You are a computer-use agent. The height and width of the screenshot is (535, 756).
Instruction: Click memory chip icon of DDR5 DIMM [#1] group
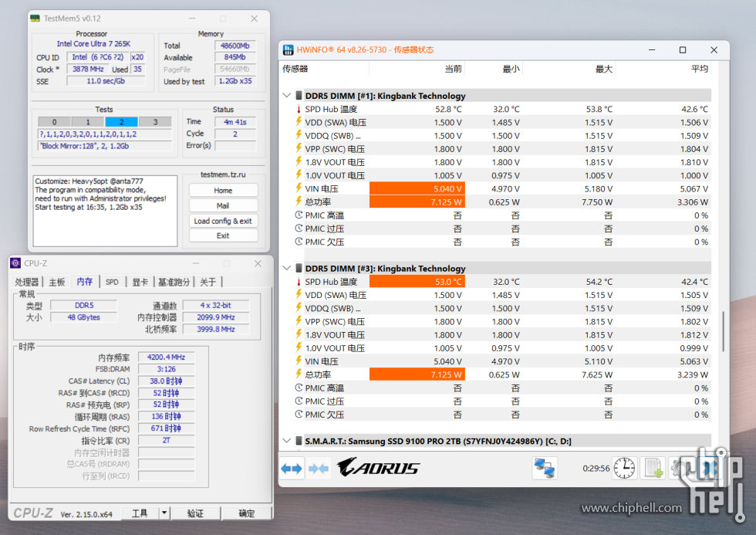(299, 96)
